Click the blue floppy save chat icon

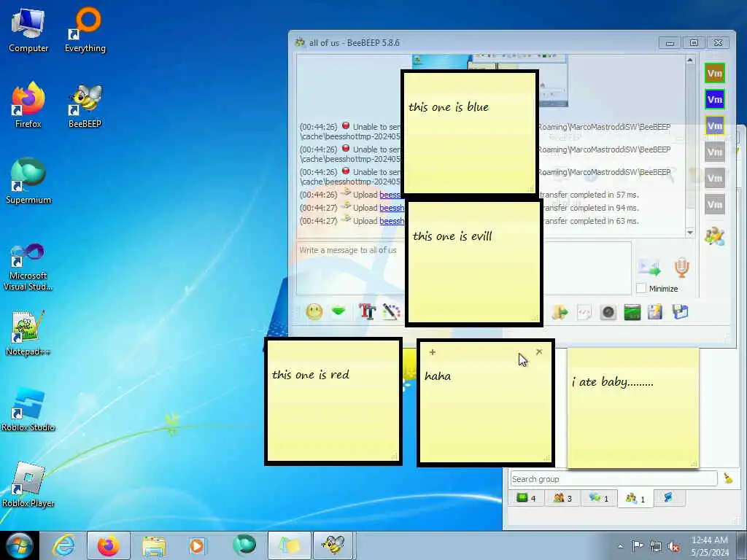[x=681, y=312]
